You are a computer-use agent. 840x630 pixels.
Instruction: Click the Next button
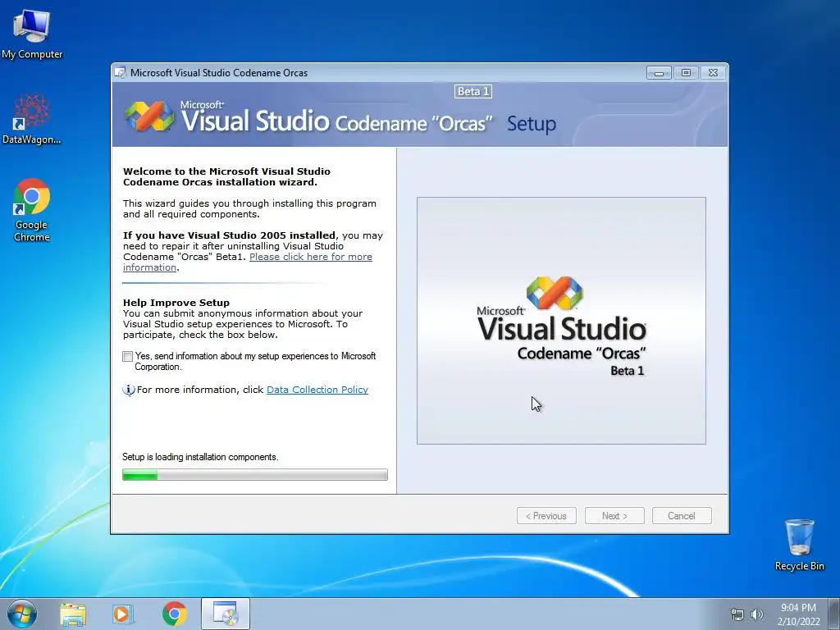[x=614, y=516]
